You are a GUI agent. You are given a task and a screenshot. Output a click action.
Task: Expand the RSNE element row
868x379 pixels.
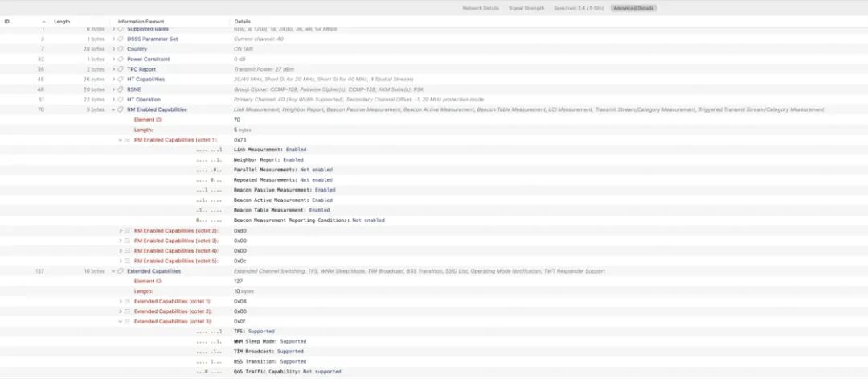pos(113,89)
